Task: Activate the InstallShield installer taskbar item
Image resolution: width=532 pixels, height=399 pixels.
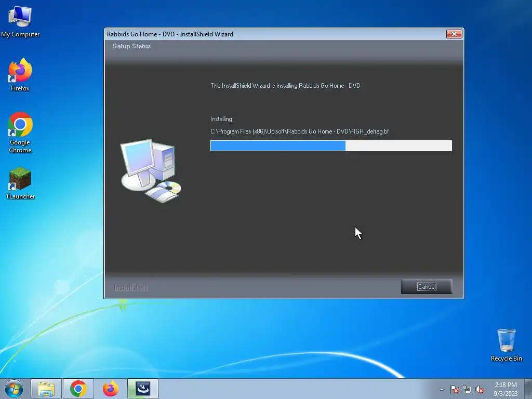Action: coord(143,389)
